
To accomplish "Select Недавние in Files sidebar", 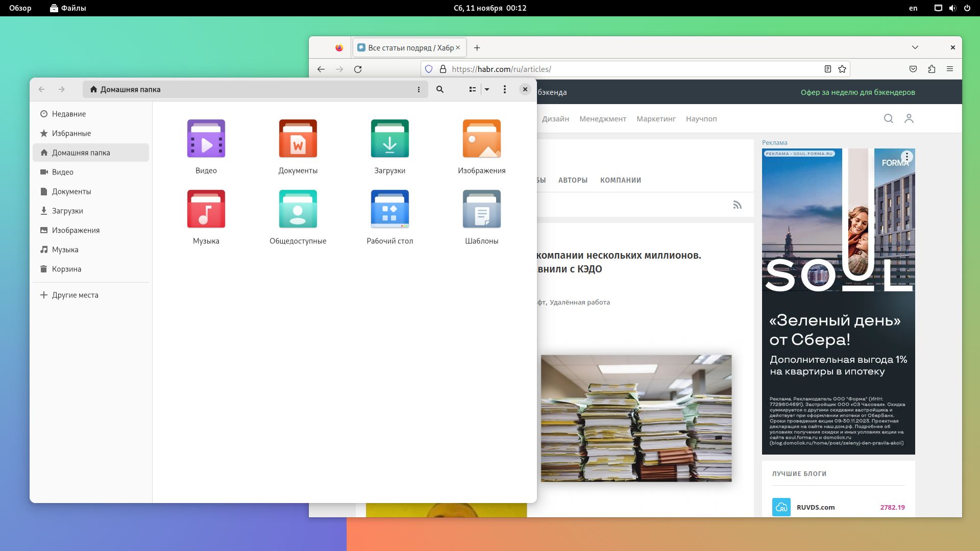I will click(x=91, y=114).
